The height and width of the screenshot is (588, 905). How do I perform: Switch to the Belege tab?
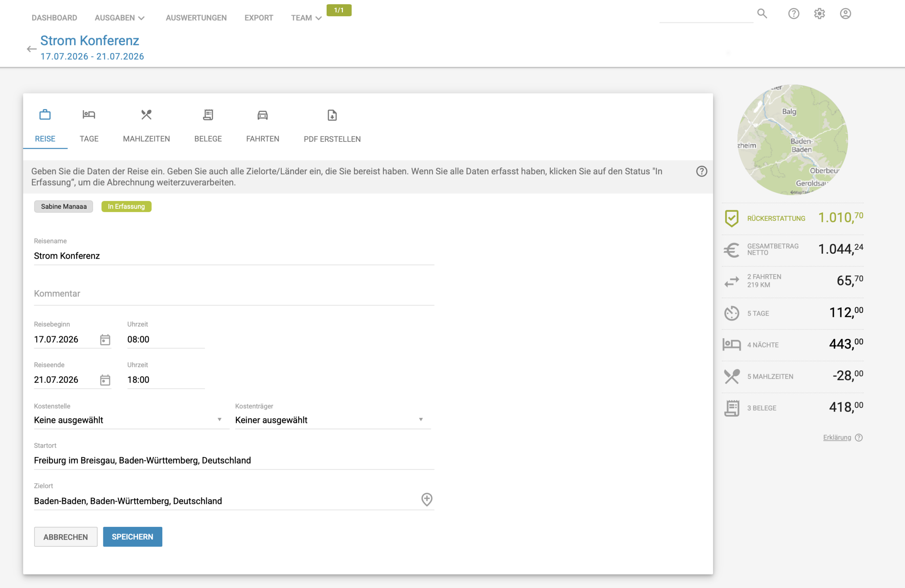click(x=208, y=125)
